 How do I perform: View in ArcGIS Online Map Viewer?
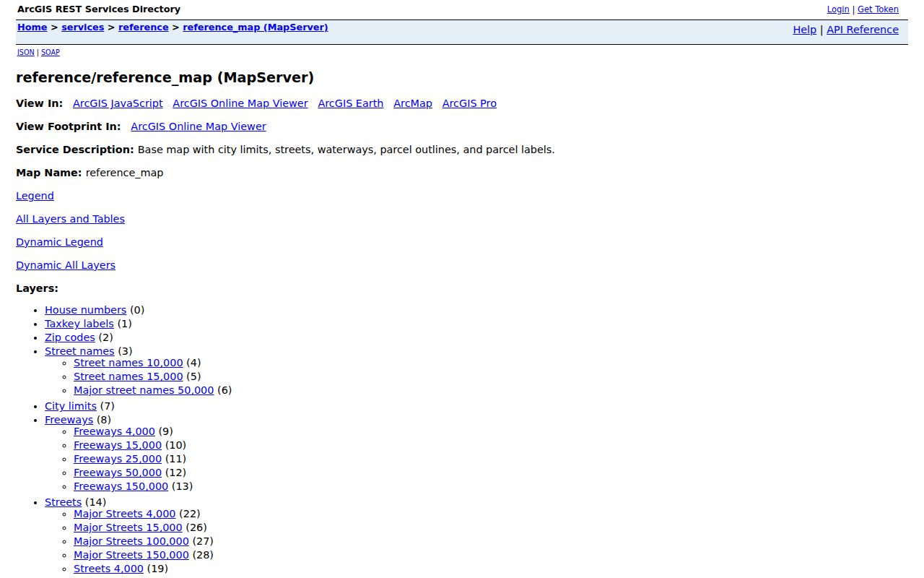click(240, 103)
